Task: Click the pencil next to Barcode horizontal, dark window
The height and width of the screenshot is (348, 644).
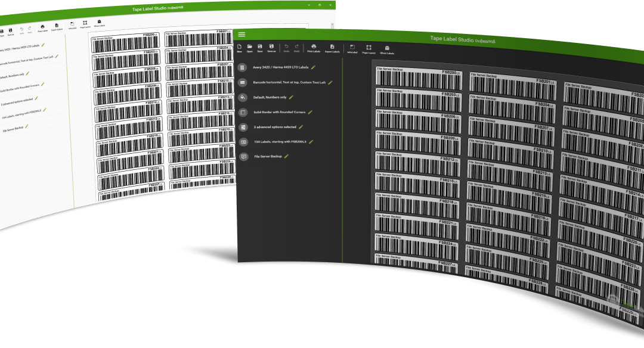Action: [x=330, y=82]
